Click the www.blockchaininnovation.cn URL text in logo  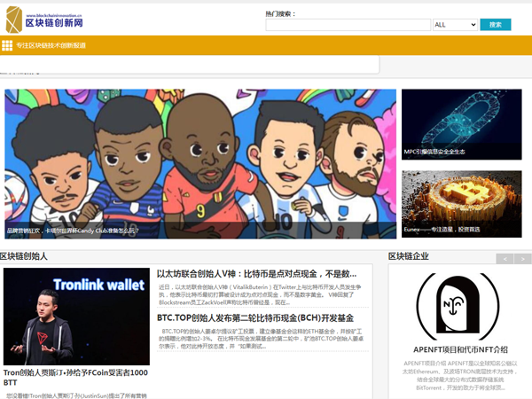coord(54,15)
